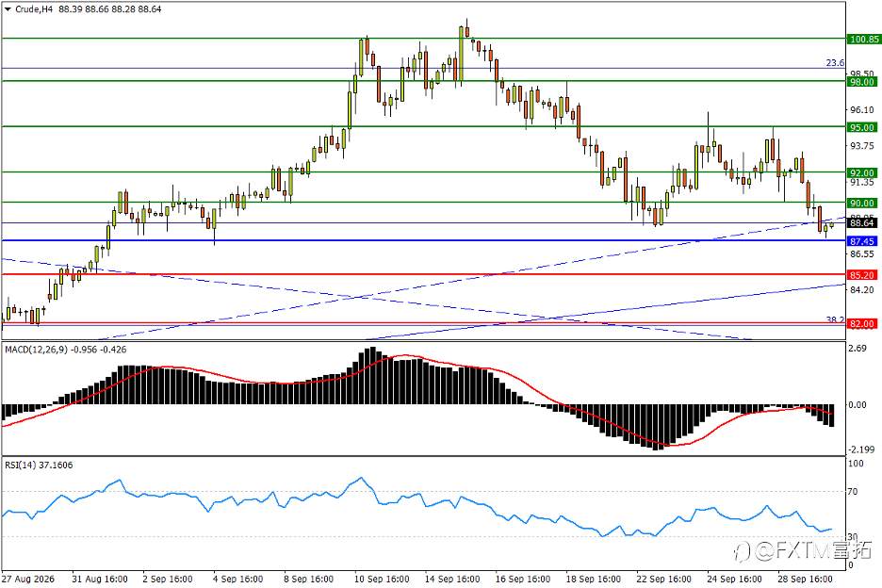Click the 18 Sep 16:00 time label
This screenshot has height=588, width=882.
593,579
